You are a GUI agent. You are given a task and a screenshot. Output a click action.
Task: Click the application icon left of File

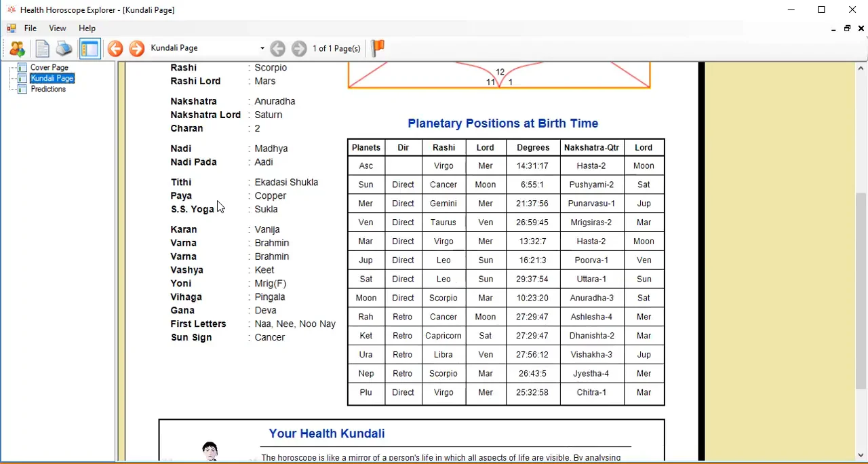12,28
